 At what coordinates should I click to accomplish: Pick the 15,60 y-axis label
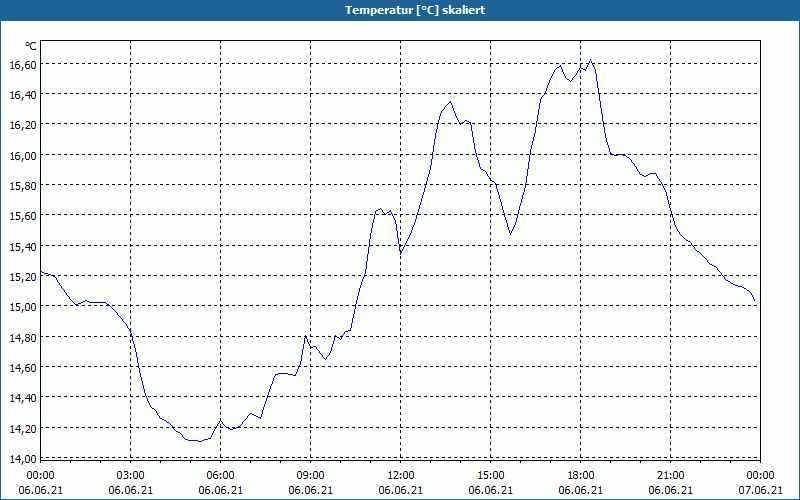point(23,216)
